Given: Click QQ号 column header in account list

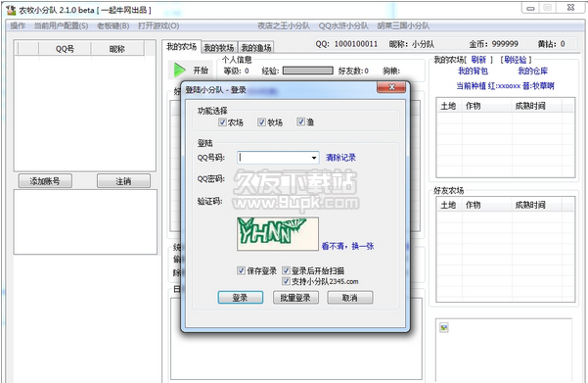Looking at the screenshot, I should [x=65, y=49].
